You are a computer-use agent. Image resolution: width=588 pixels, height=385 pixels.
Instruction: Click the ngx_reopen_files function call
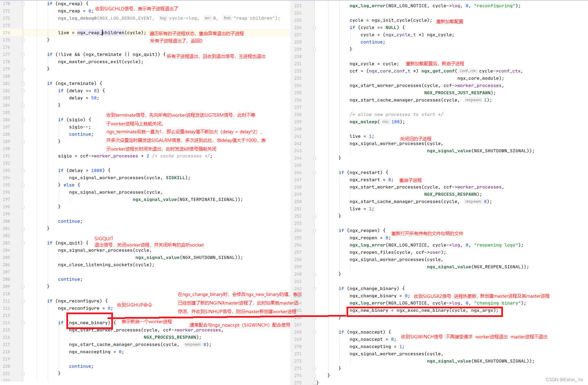(371, 252)
